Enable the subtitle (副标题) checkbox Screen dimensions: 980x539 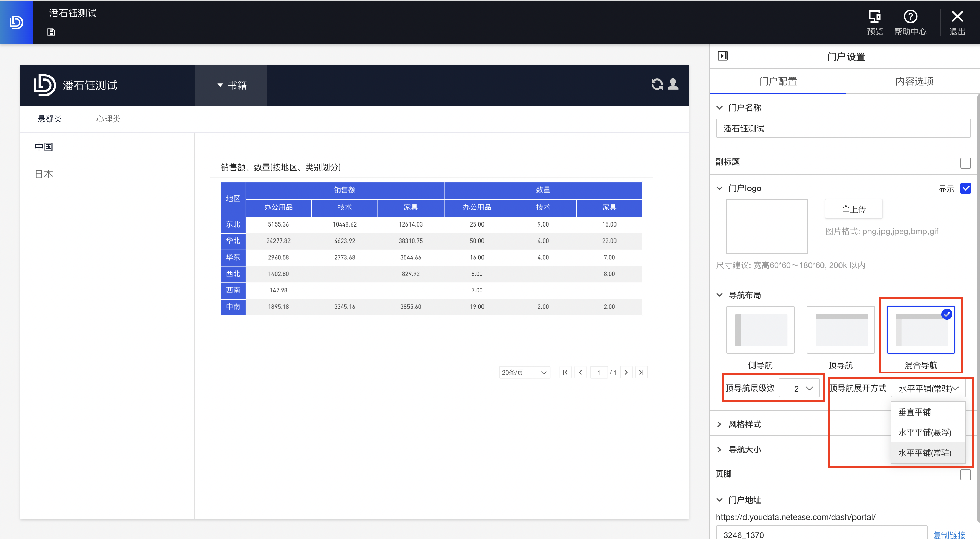965,163
